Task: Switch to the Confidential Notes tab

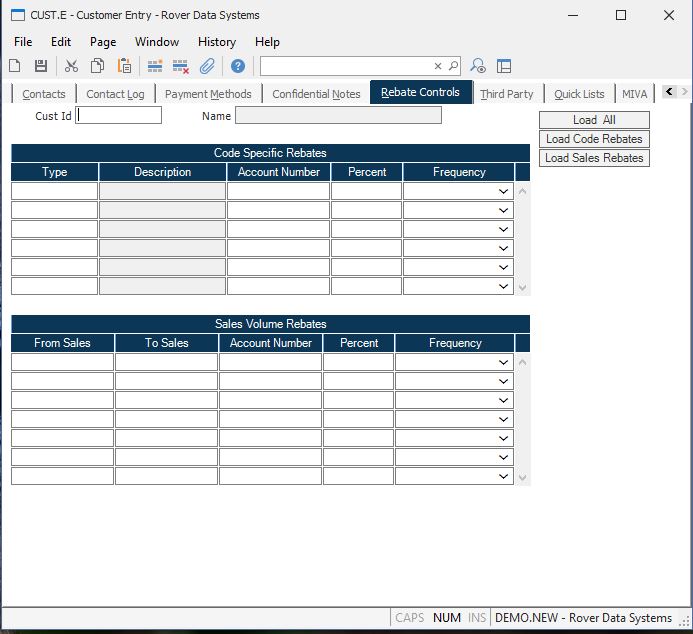Action: tap(316, 94)
